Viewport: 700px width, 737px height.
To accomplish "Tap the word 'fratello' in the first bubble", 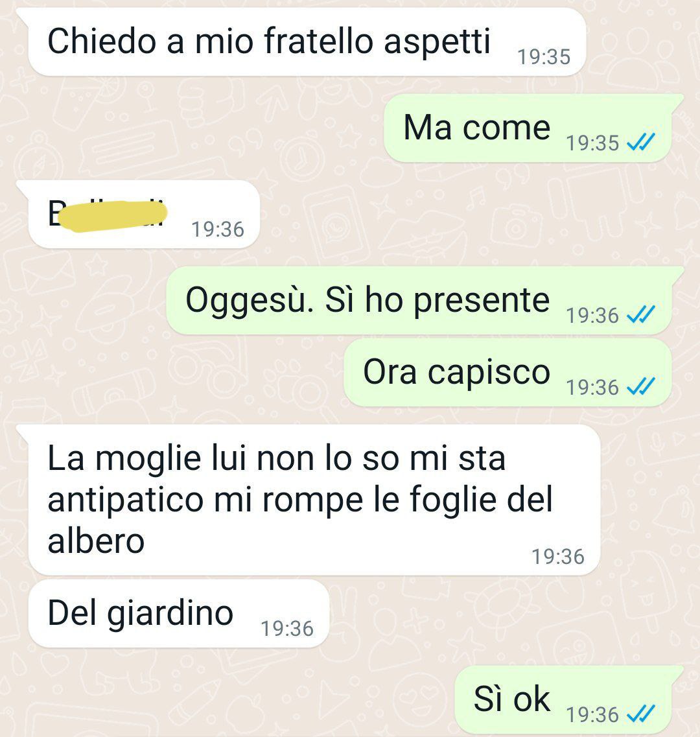I will tap(319, 41).
